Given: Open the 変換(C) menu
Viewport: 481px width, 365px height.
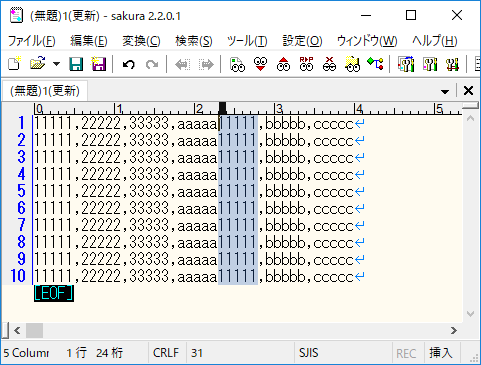Looking at the screenshot, I should [x=141, y=41].
